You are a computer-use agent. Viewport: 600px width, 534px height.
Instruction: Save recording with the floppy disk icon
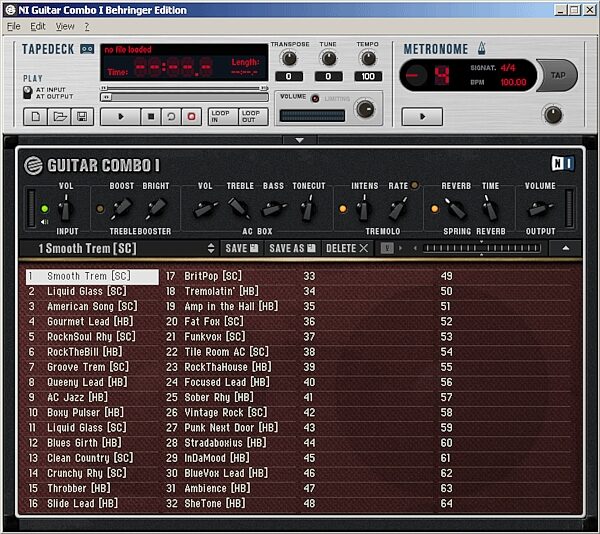tap(82, 117)
